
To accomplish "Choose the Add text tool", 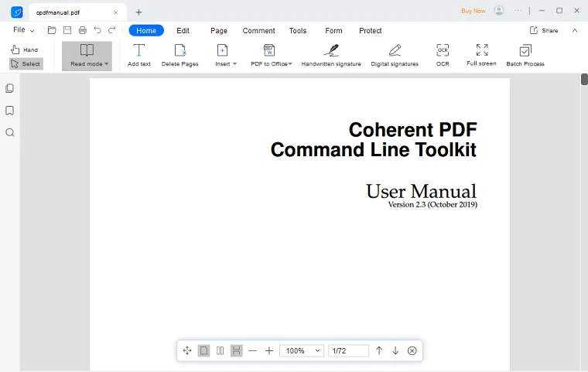I will (x=138, y=56).
